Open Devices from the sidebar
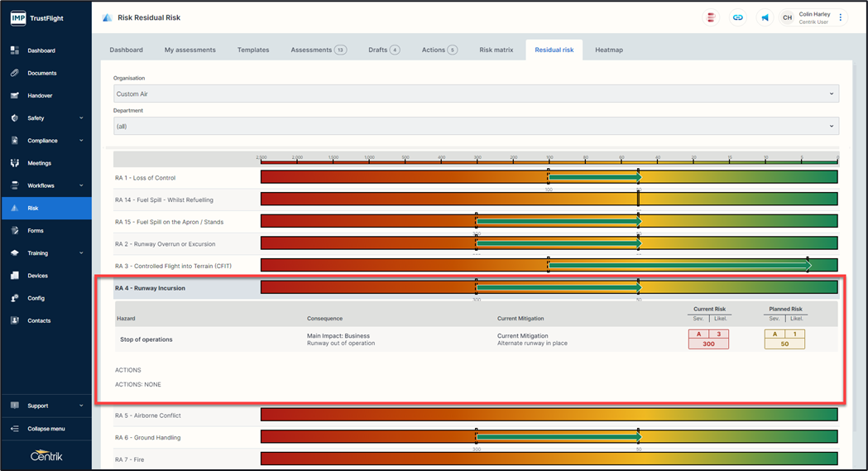The image size is (868, 471). (x=37, y=276)
